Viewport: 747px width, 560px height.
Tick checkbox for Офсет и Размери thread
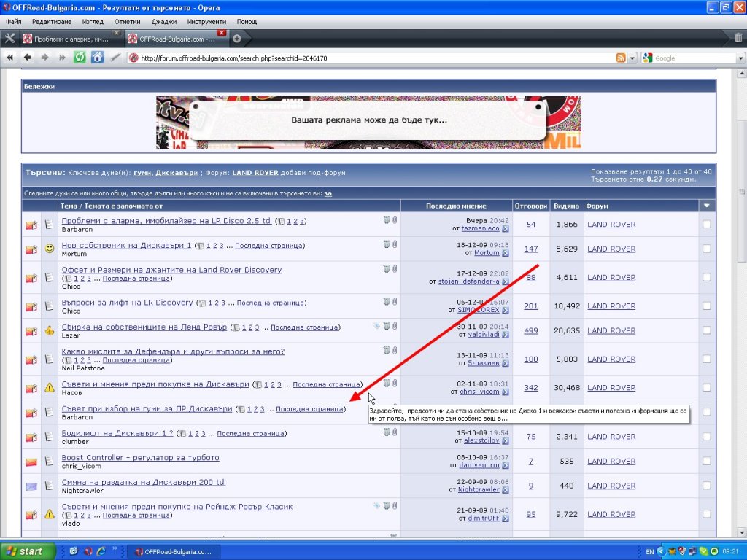point(706,277)
